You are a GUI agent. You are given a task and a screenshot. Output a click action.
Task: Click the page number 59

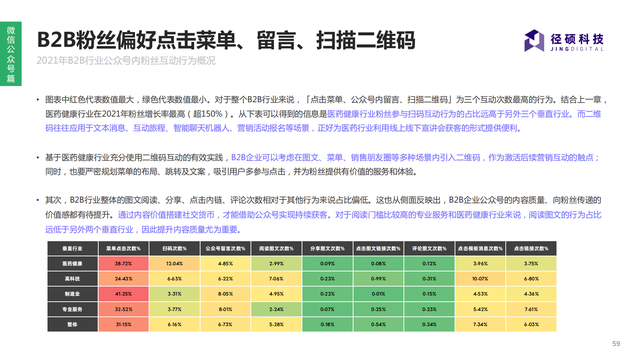[x=616, y=344]
